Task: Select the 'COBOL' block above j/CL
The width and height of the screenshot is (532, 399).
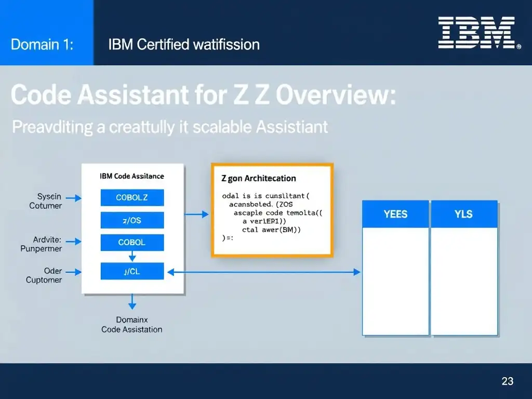Action: [x=132, y=242]
